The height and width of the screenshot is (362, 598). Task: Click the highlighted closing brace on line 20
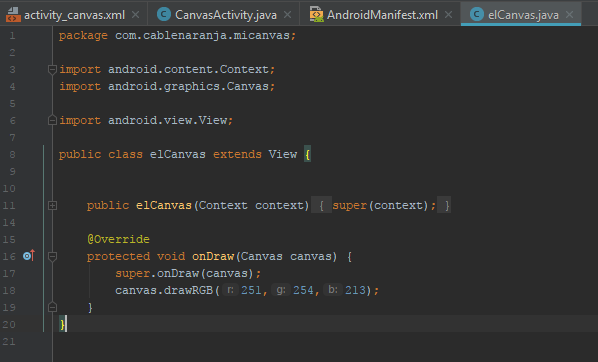[62, 324]
